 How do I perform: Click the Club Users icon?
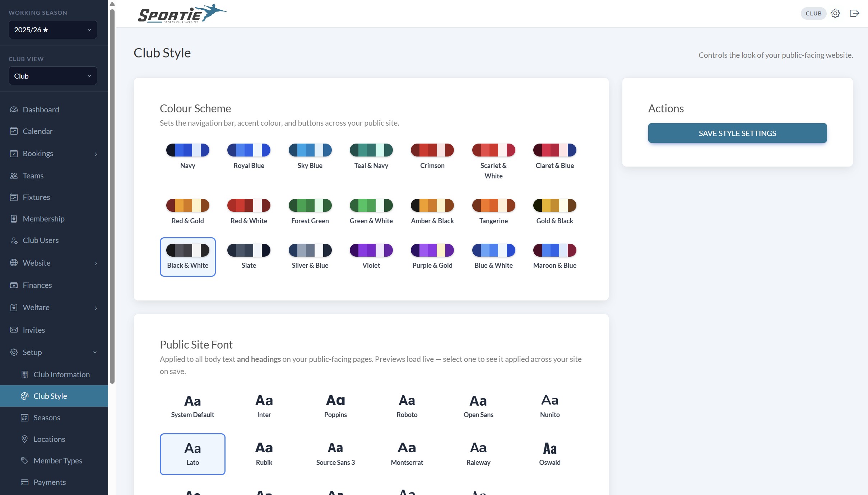(14, 241)
